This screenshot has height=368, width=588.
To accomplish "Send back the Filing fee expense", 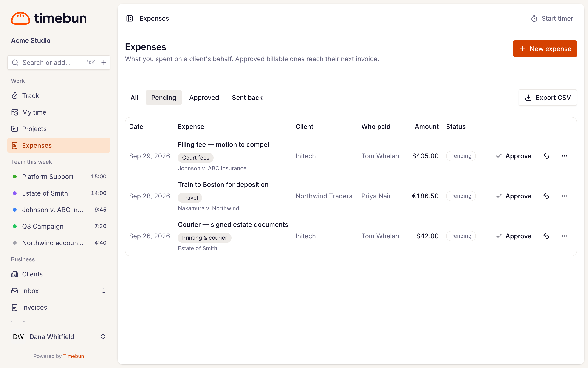I will [546, 156].
